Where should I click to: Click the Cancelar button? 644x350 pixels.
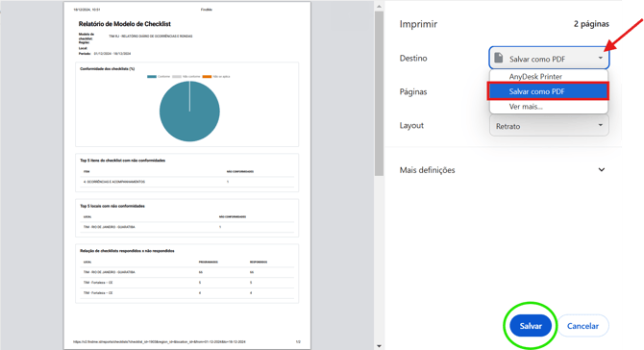[x=582, y=326]
